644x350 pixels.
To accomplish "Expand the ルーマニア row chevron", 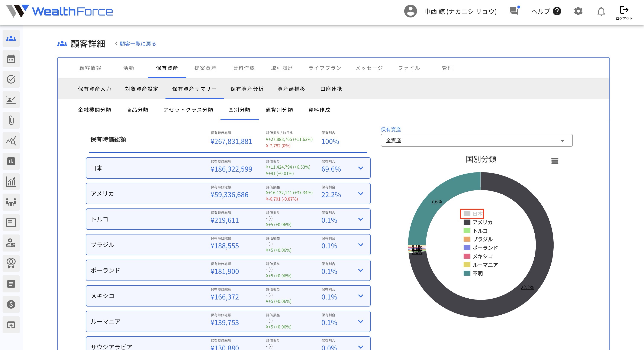I will (x=361, y=321).
